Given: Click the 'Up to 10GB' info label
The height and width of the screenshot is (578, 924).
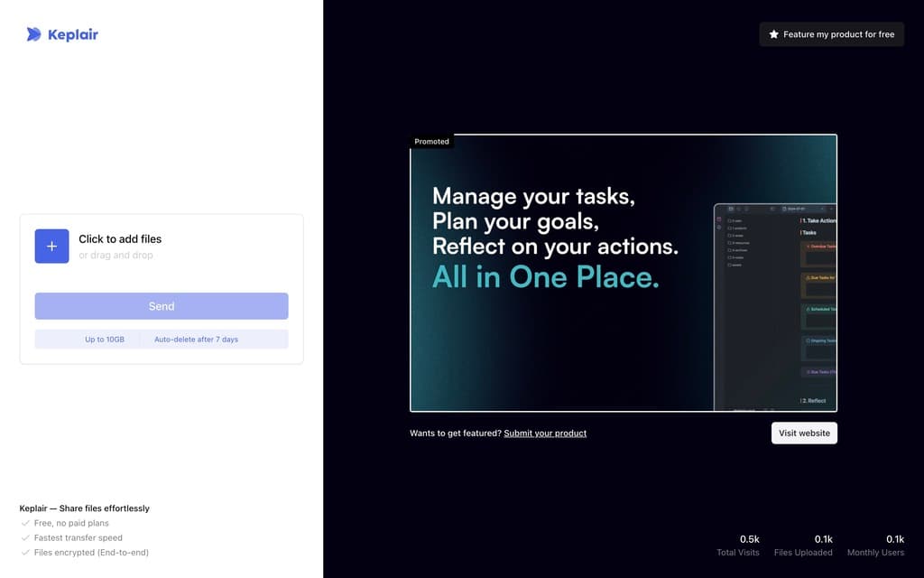Looking at the screenshot, I should click(x=105, y=340).
